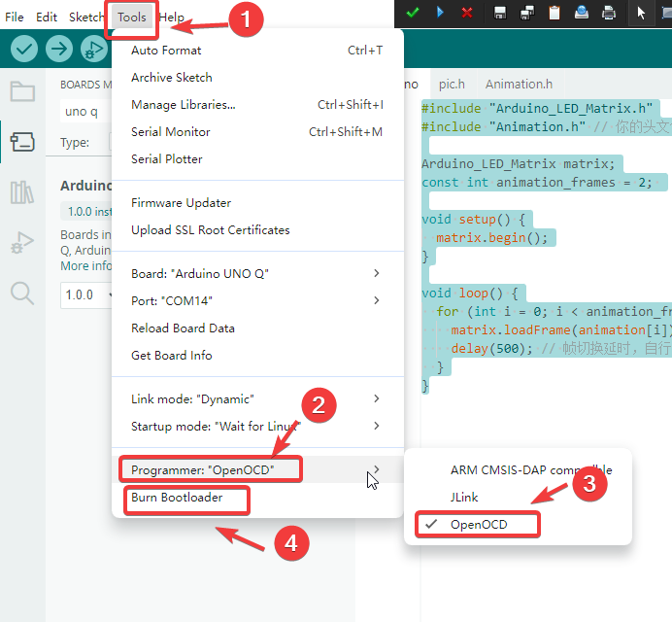Open Manage Libraries...
The width and height of the screenshot is (672, 622).
pos(257,105)
